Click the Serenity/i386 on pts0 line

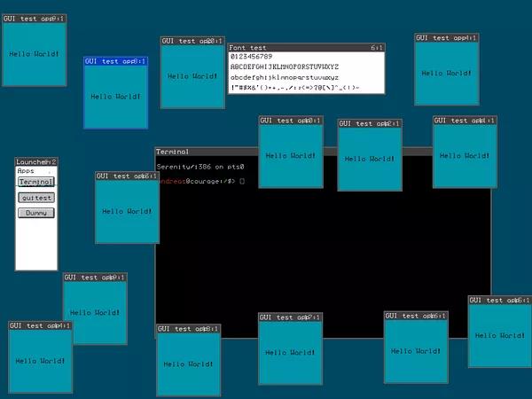pos(200,167)
